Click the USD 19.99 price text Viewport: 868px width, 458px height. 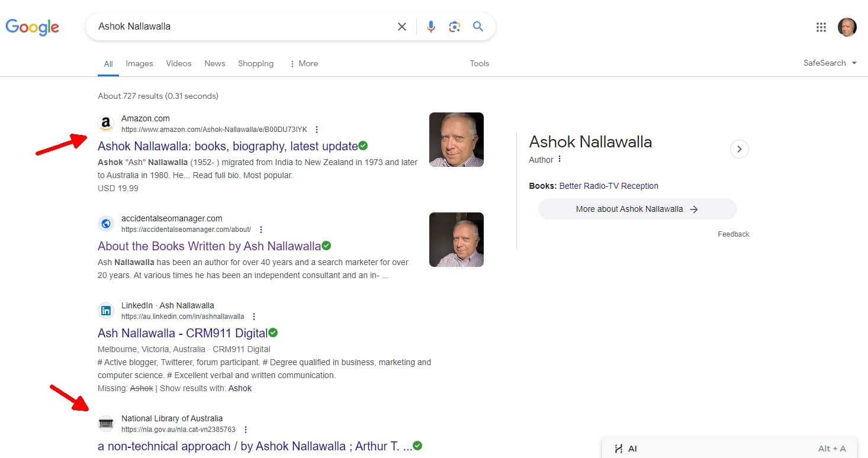coord(118,188)
